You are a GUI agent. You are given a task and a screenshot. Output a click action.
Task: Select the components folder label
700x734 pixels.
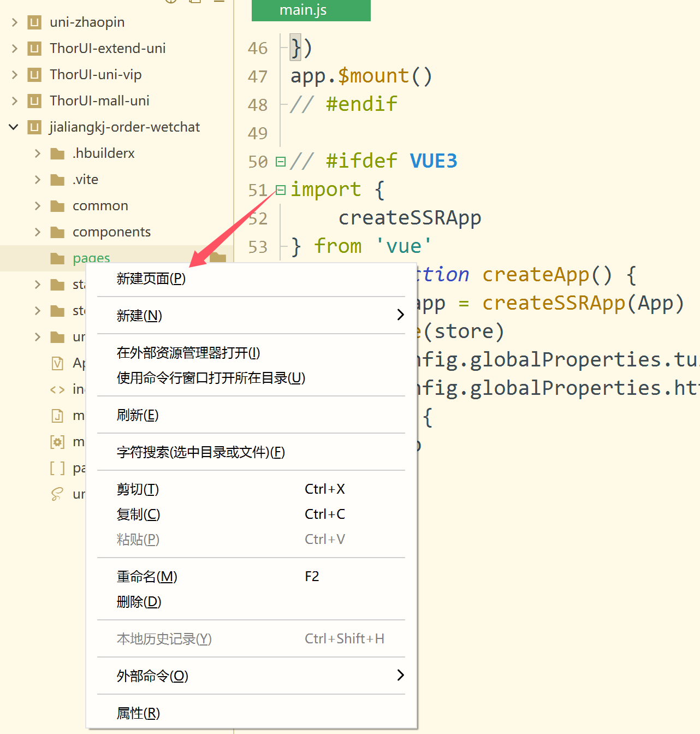(x=111, y=232)
